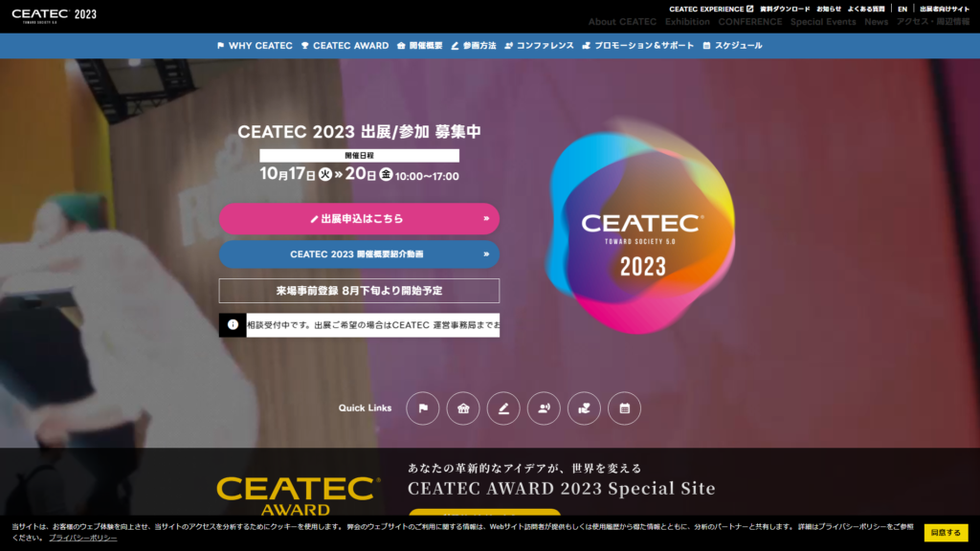Click CEATEC 2023 開催概要紹介動画 button

click(x=360, y=254)
